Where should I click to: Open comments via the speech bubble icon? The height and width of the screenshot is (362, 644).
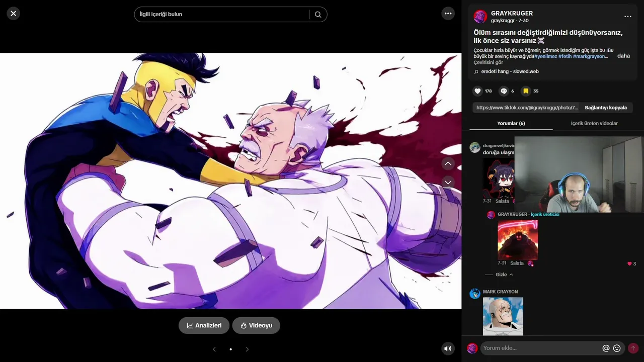(503, 91)
